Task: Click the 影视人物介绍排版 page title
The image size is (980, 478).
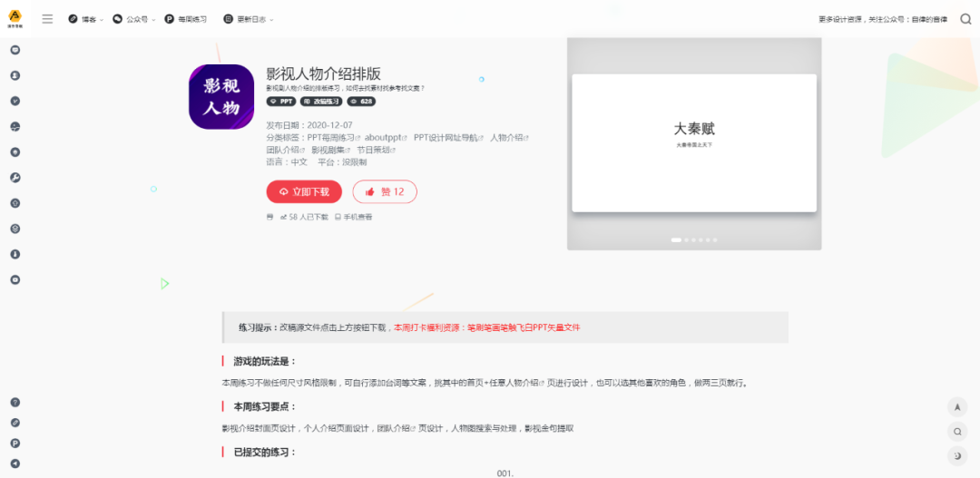Action: pyautogui.click(x=324, y=73)
